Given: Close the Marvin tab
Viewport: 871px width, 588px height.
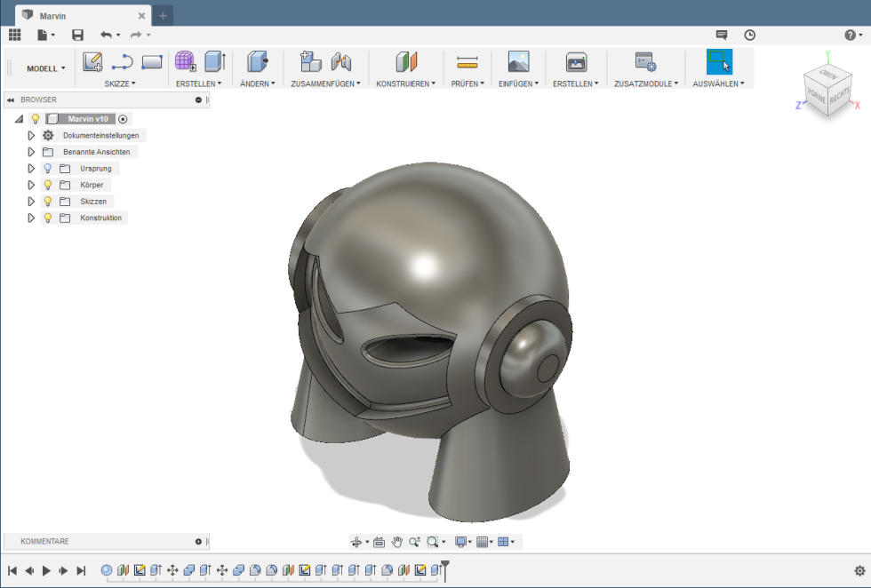Looking at the screenshot, I should (141, 16).
